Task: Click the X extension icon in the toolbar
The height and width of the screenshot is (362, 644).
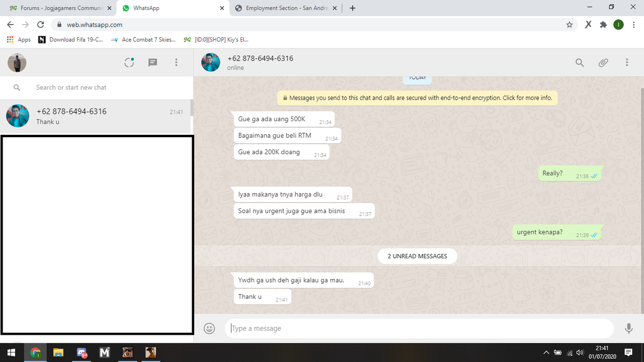Action: pyautogui.click(x=588, y=25)
